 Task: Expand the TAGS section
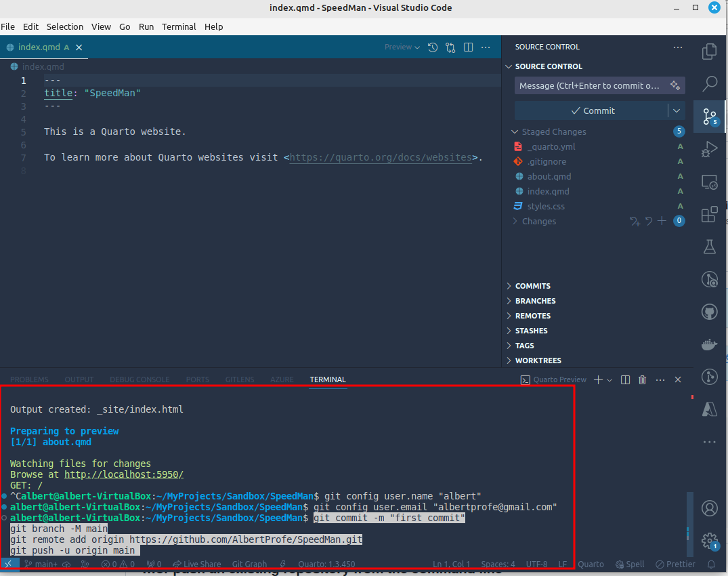[x=524, y=346]
